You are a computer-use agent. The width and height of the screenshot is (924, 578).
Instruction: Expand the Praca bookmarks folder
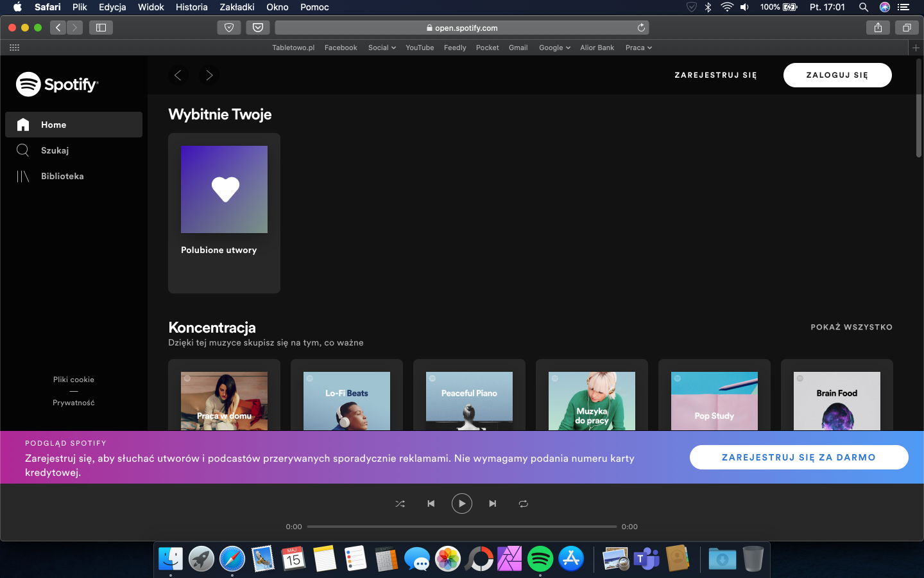point(638,48)
